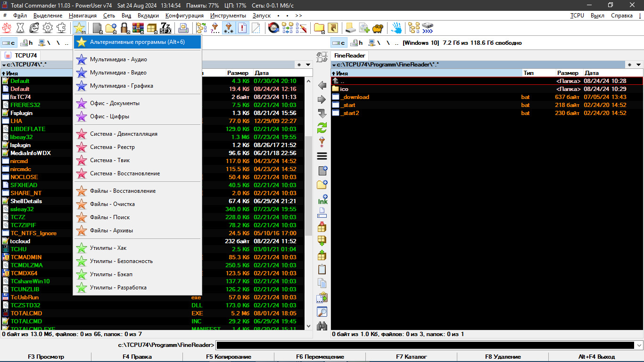This screenshot has height=362, width=644.
Task: Open the Навигация menu
Action: point(83,16)
